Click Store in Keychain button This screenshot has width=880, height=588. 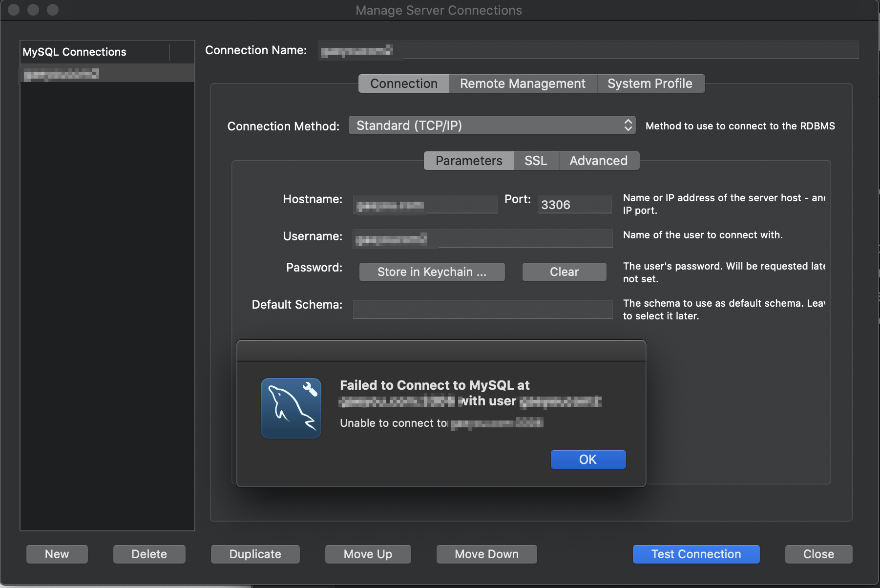click(x=432, y=272)
